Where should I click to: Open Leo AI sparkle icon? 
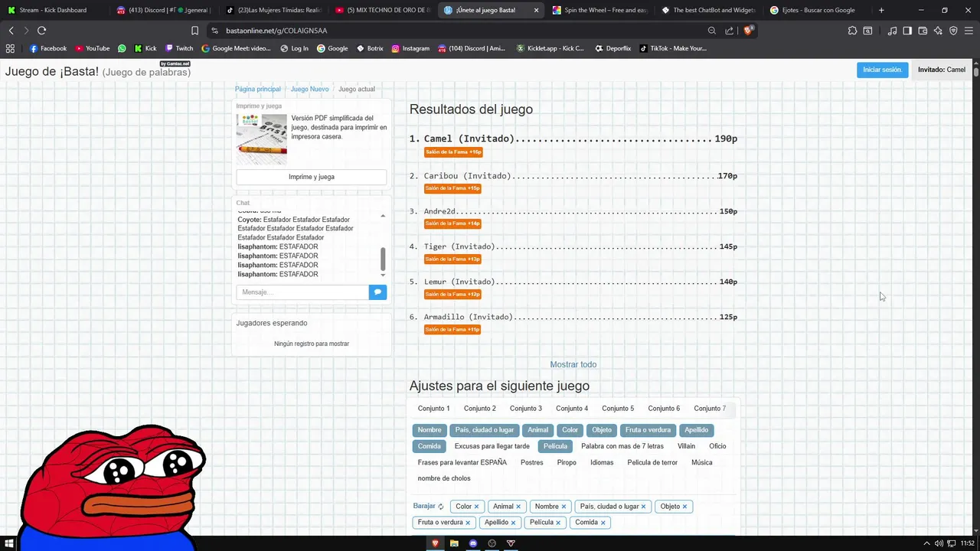point(938,31)
